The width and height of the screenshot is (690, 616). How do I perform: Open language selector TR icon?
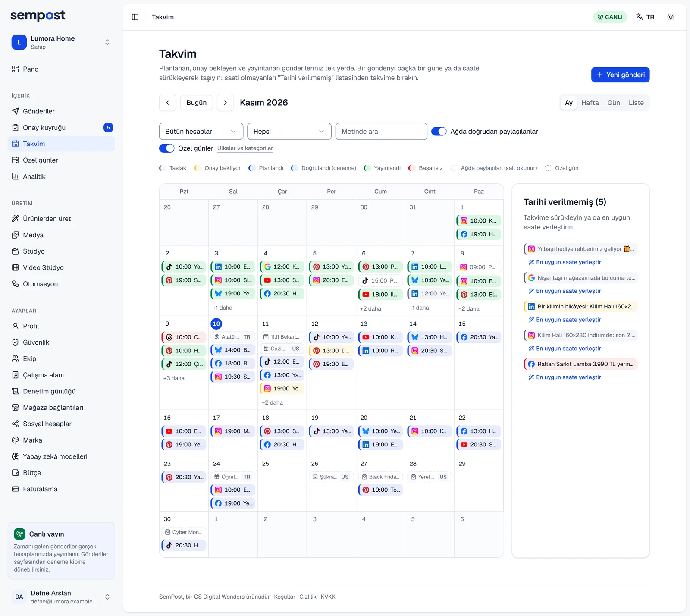(x=645, y=17)
